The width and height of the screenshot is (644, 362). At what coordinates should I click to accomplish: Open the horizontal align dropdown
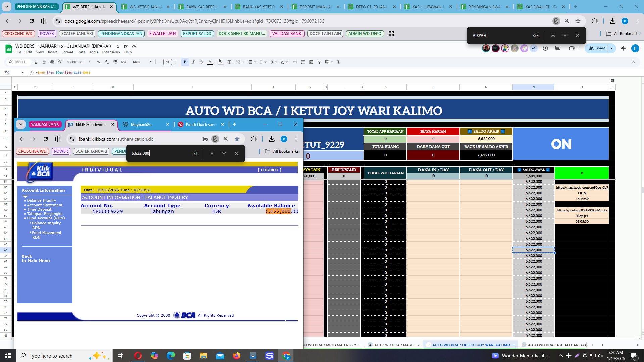(252, 62)
